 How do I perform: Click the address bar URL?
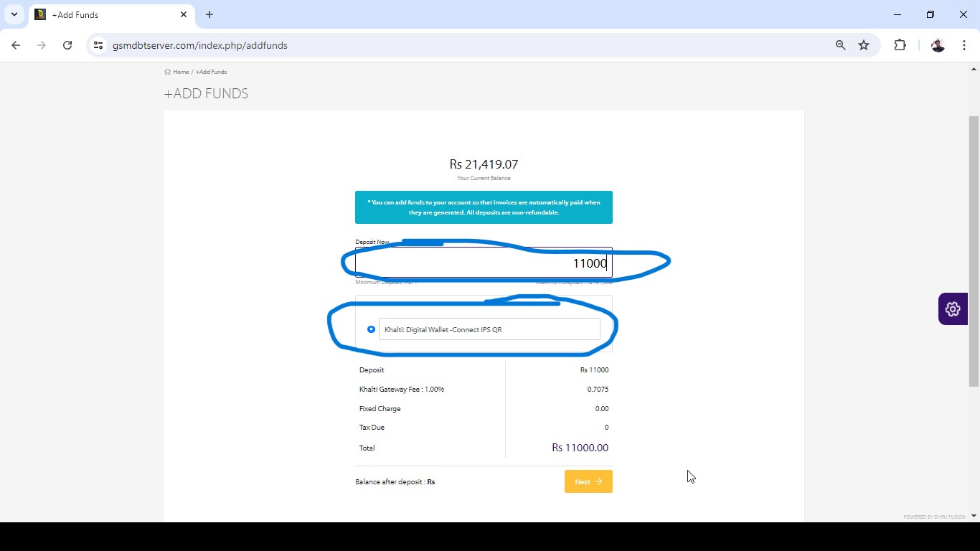coord(200,45)
